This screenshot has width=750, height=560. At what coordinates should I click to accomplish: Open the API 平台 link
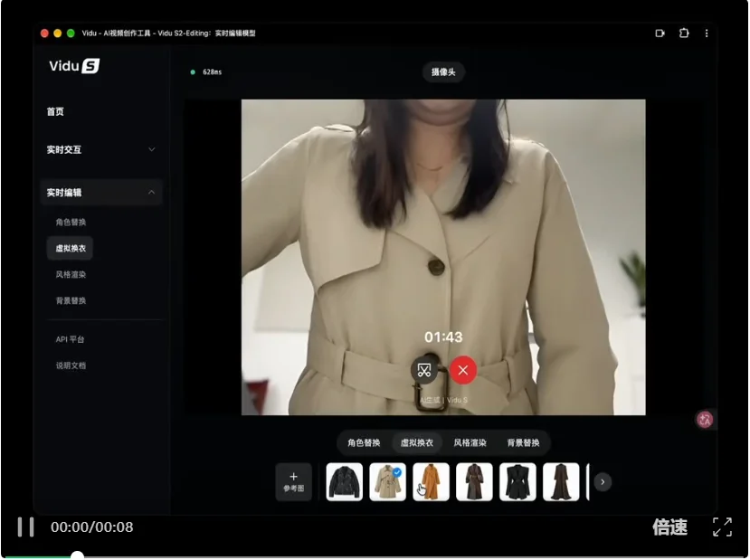click(x=70, y=339)
